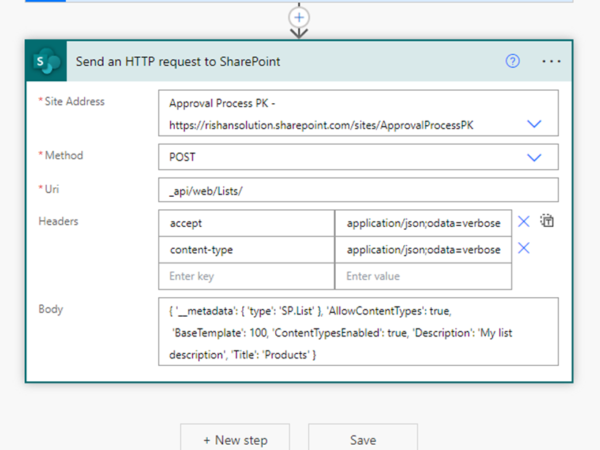Click the content-type header key field
Image resolution: width=600 pixels, height=450 pixels.
point(246,249)
